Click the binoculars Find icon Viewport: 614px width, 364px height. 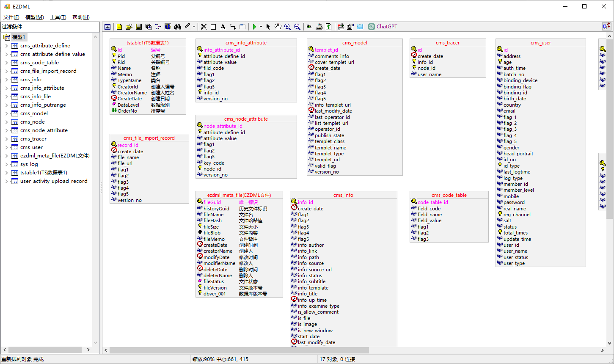click(178, 27)
